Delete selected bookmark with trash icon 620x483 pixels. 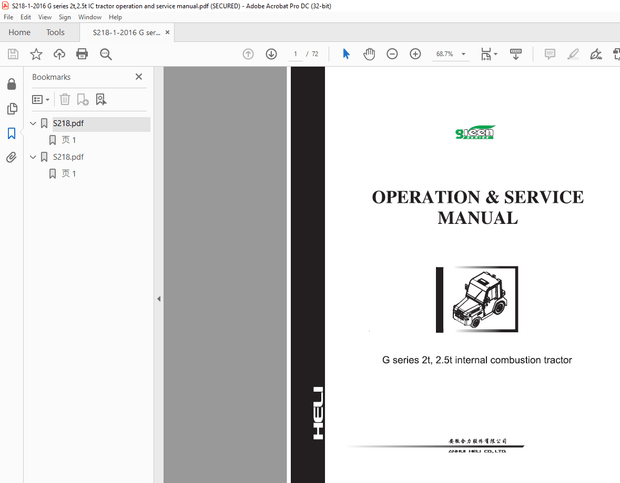pos(65,99)
